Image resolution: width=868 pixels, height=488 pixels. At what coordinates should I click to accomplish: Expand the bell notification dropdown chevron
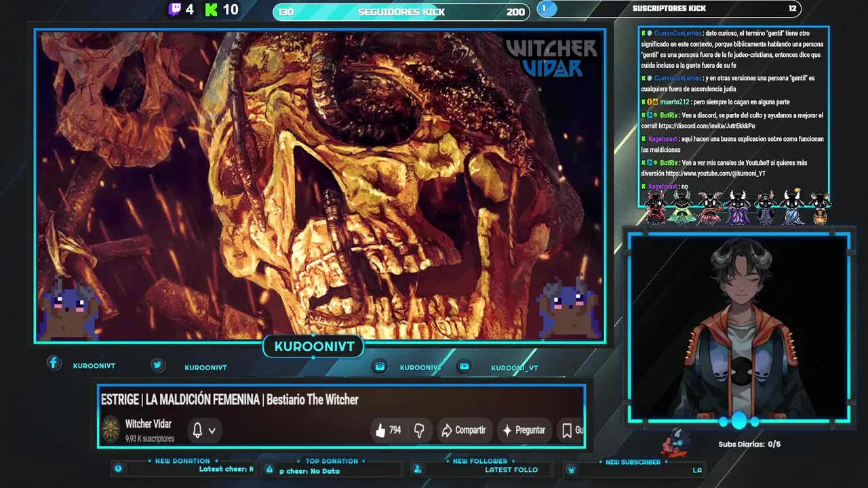click(x=212, y=430)
